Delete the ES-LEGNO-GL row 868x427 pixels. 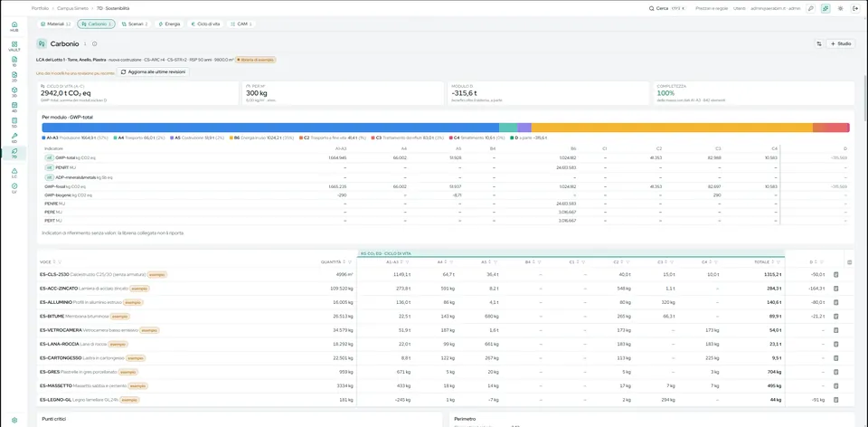tap(835, 399)
